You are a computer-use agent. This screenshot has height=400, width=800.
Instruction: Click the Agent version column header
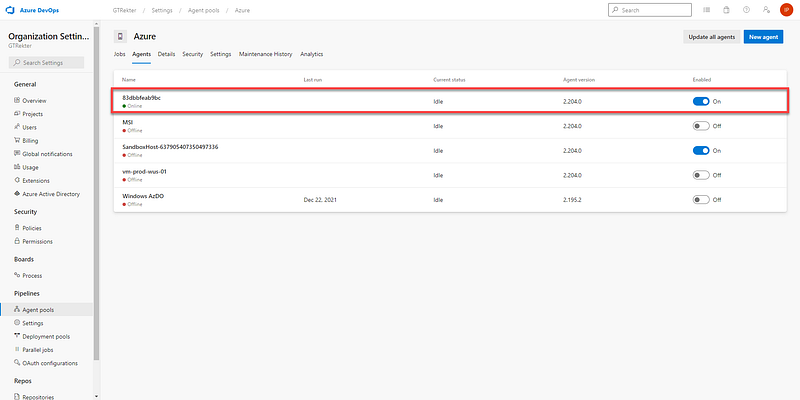click(579, 80)
